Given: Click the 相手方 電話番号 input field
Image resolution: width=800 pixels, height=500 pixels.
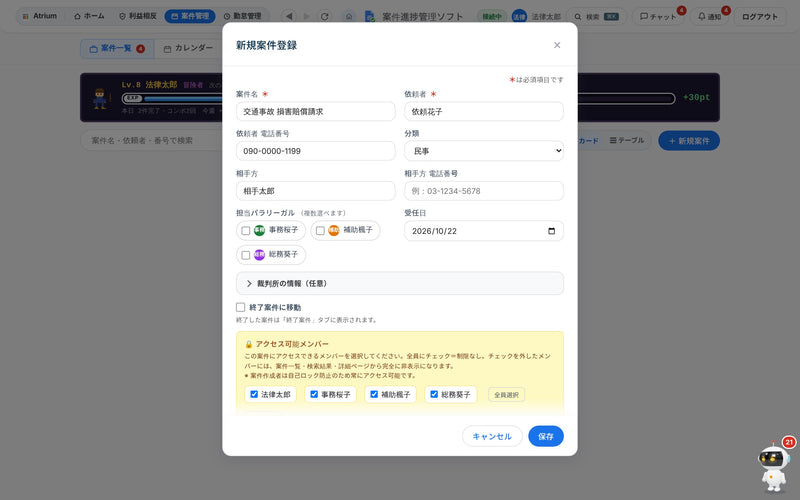Looking at the screenshot, I should 484,191.
